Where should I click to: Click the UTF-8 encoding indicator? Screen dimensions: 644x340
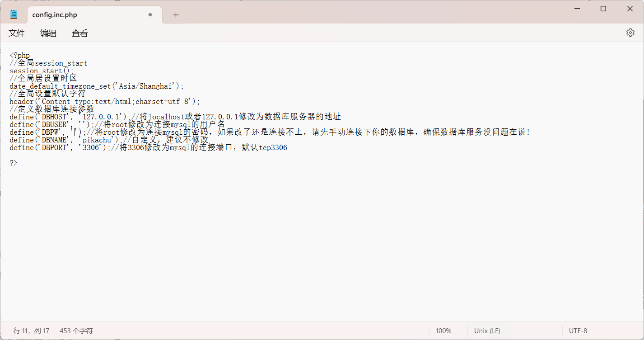click(x=578, y=331)
